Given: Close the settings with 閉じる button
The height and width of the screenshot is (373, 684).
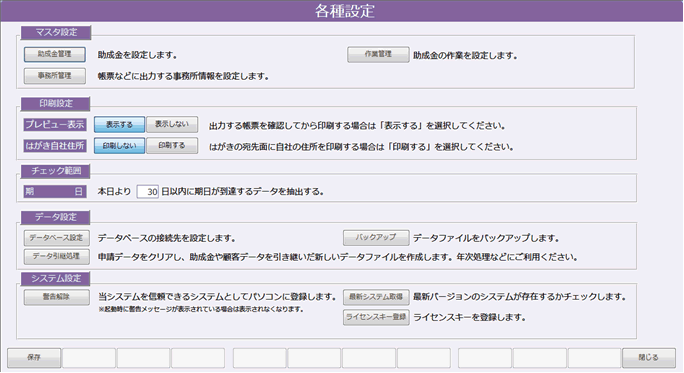Looking at the screenshot, I should (x=649, y=358).
